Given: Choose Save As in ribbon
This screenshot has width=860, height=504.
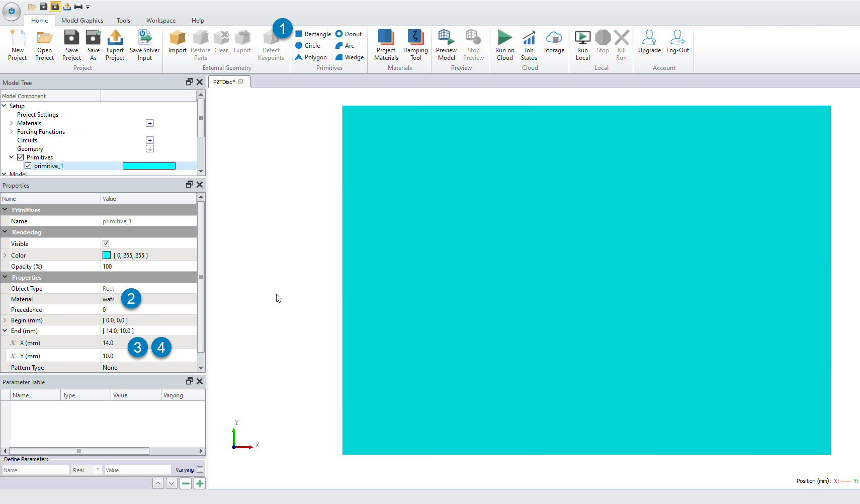Looking at the screenshot, I should pyautogui.click(x=93, y=45).
